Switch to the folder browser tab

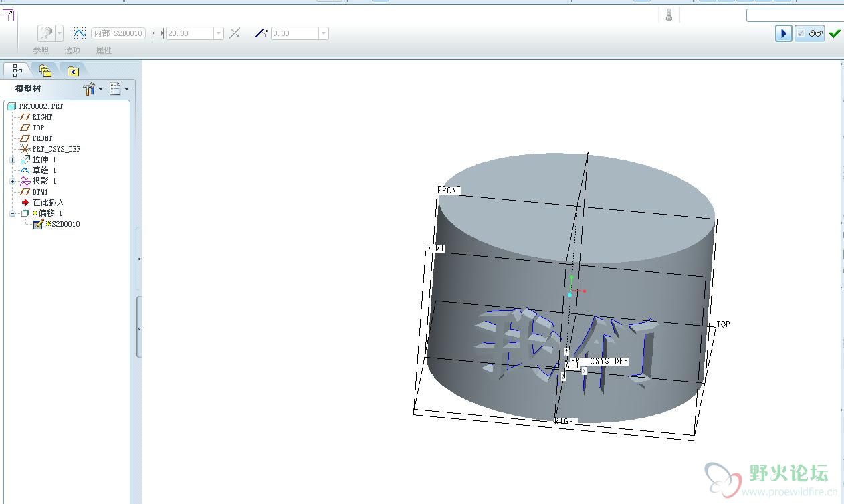(45, 70)
